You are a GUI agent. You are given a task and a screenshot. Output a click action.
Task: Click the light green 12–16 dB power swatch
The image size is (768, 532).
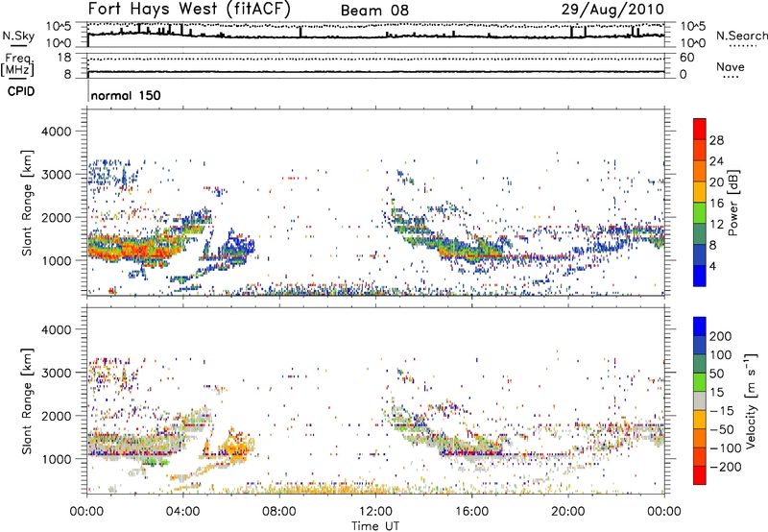point(700,212)
